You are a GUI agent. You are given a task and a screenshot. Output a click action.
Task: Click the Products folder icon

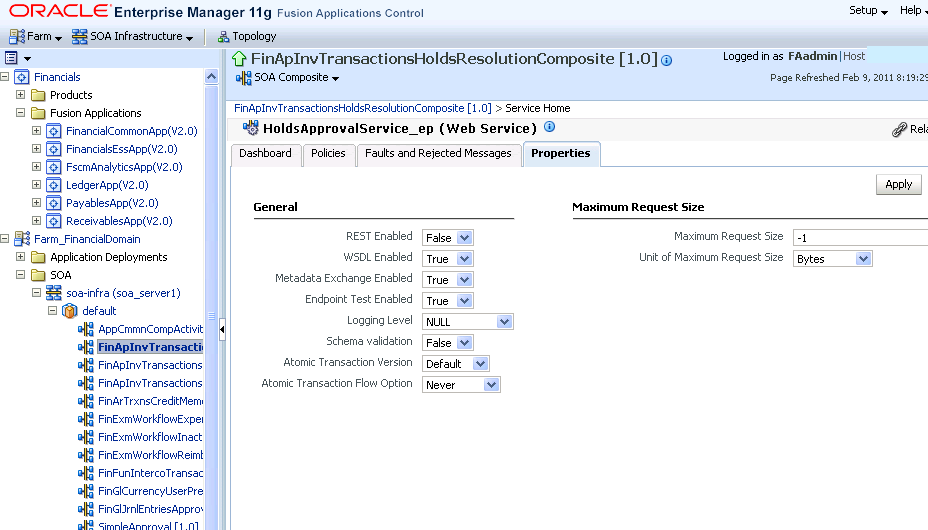[x=38, y=95]
